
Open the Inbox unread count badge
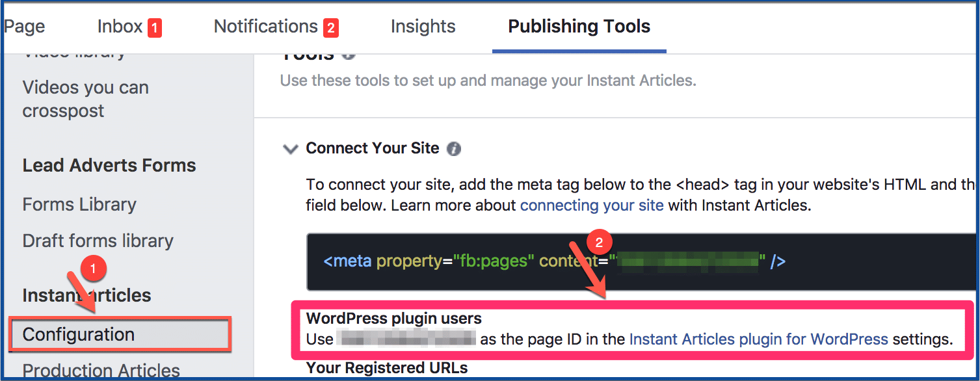point(155,28)
